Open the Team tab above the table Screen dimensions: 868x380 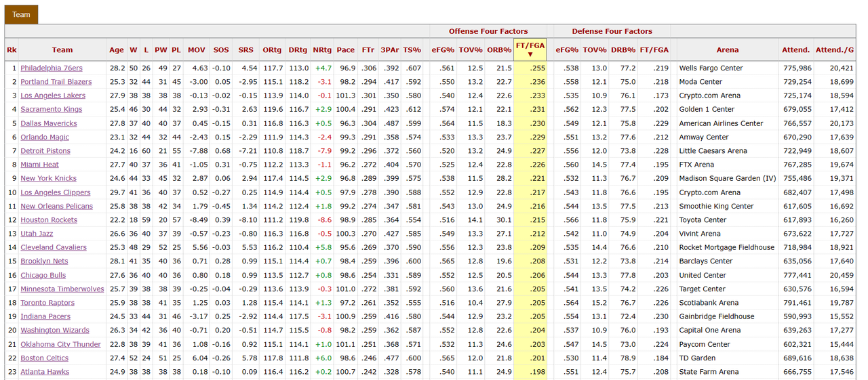(21, 14)
